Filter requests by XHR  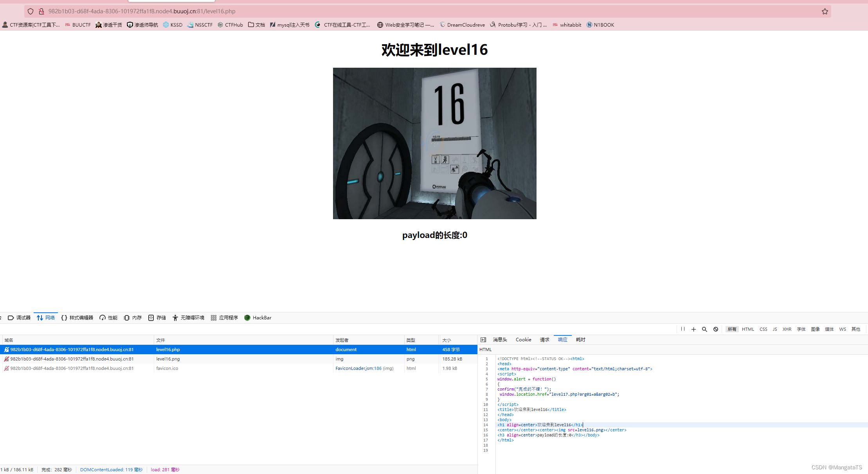[x=787, y=329]
